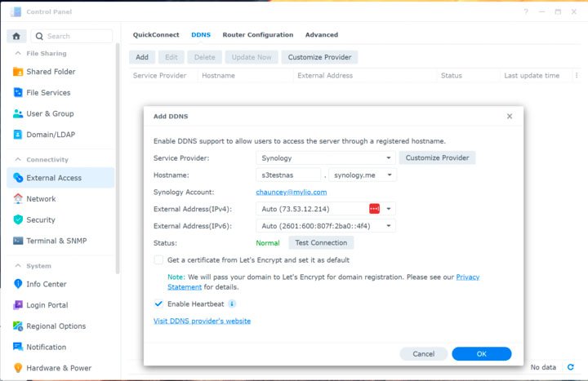Click the No data label
Viewport: 588px width, 381px height.
(543, 367)
